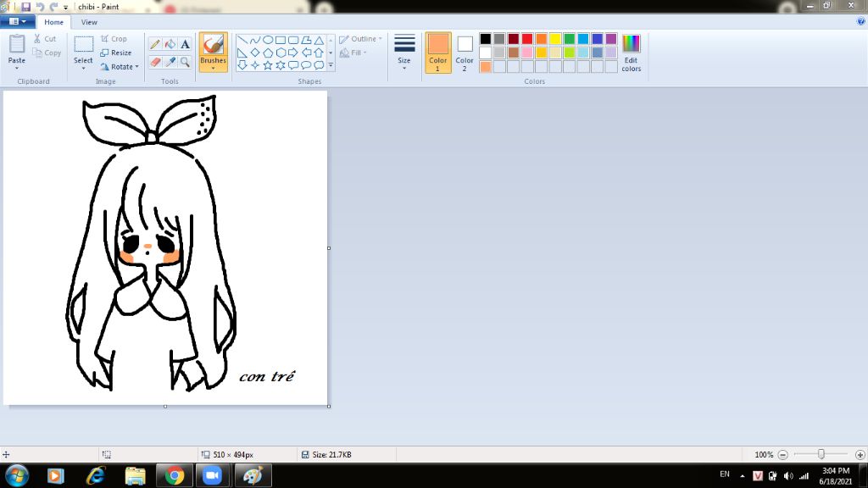Choose the Six-point star shape

pyautogui.click(x=280, y=65)
